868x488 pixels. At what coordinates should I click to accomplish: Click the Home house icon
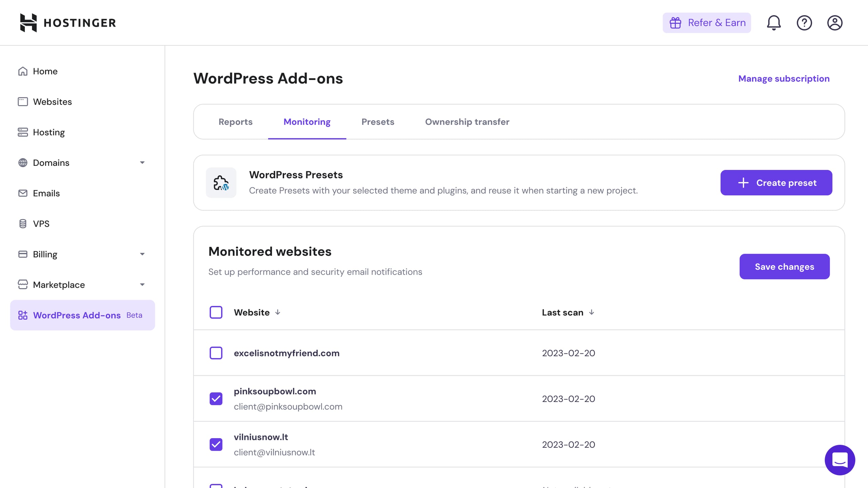pos(23,71)
